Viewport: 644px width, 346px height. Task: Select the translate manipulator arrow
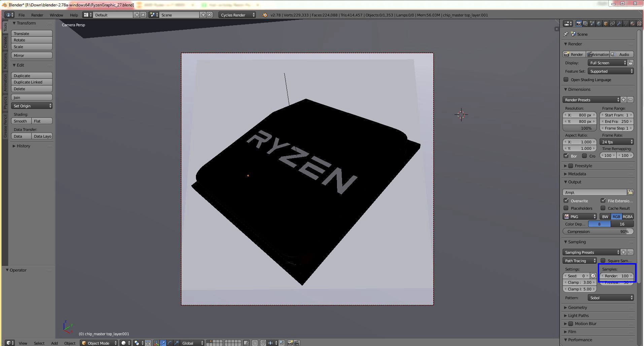[x=163, y=343]
